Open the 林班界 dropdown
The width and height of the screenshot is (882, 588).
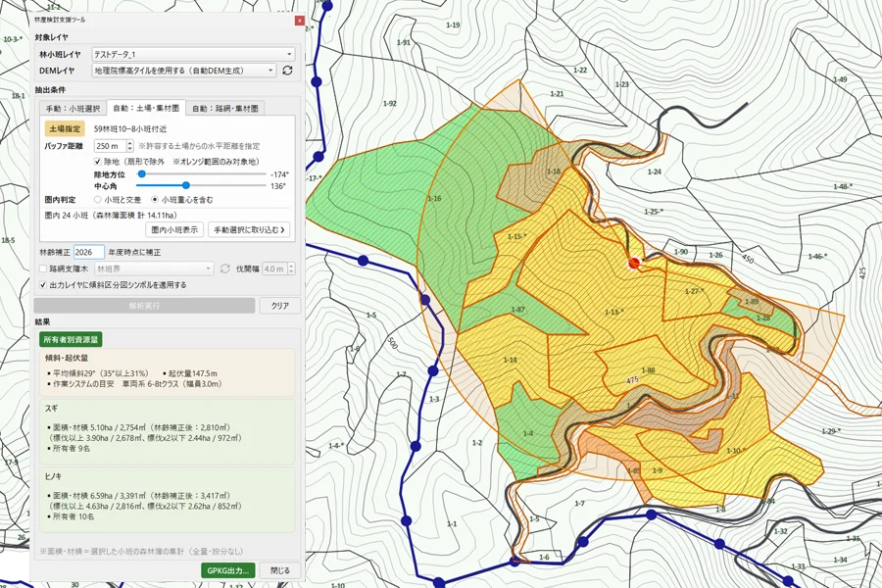click(154, 269)
